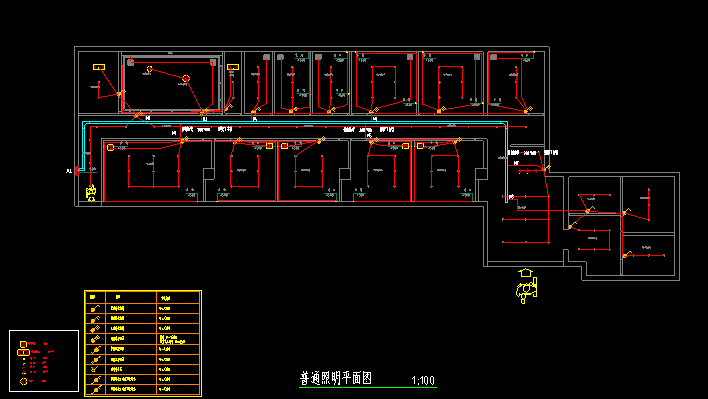The width and height of the screenshot is (708, 399).
Task: Select the red distribution panel symbol at cyan conduit's left end
Action: [x=77, y=171]
